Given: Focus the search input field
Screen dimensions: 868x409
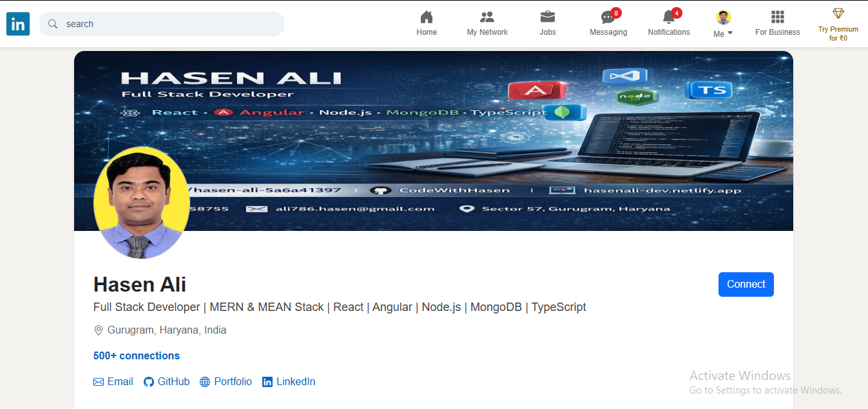Looking at the screenshot, I should (x=162, y=24).
